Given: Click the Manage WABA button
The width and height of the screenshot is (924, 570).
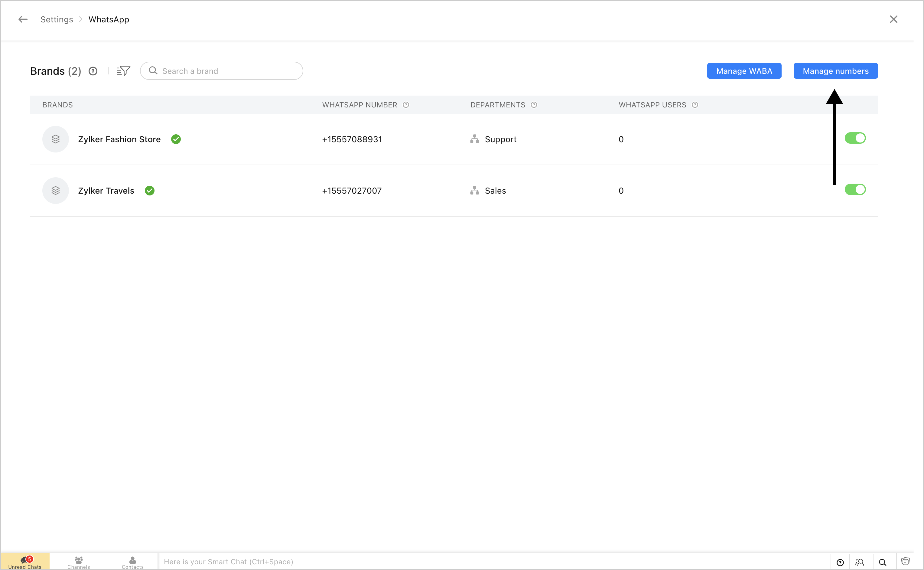Looking at the screenshot, I should [744, 71].
